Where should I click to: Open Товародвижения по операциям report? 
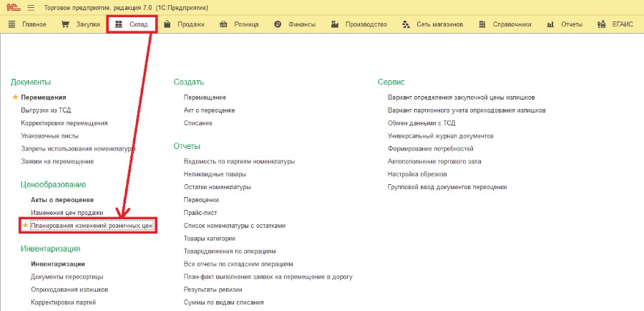(x=230, y=251)
